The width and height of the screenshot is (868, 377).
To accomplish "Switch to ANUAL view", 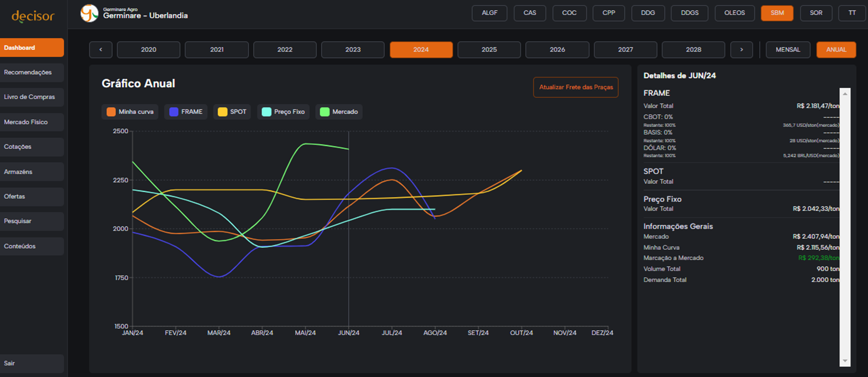I will point(836,50).
